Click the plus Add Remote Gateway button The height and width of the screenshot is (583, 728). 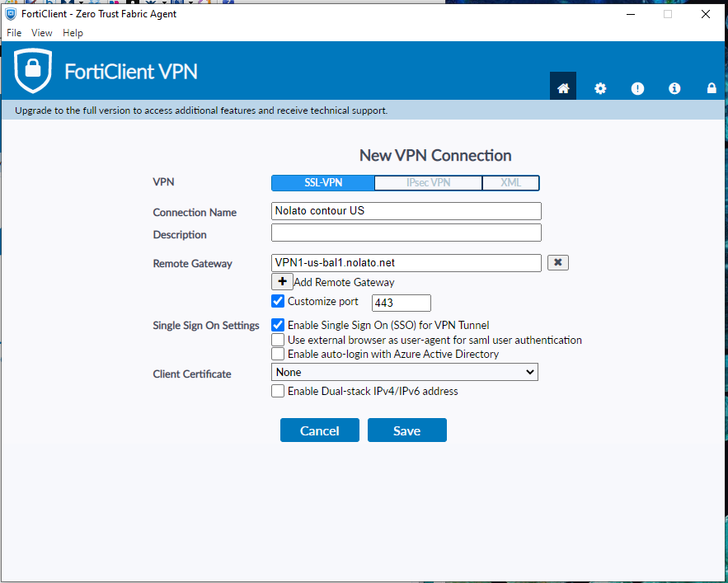(282, 281)
